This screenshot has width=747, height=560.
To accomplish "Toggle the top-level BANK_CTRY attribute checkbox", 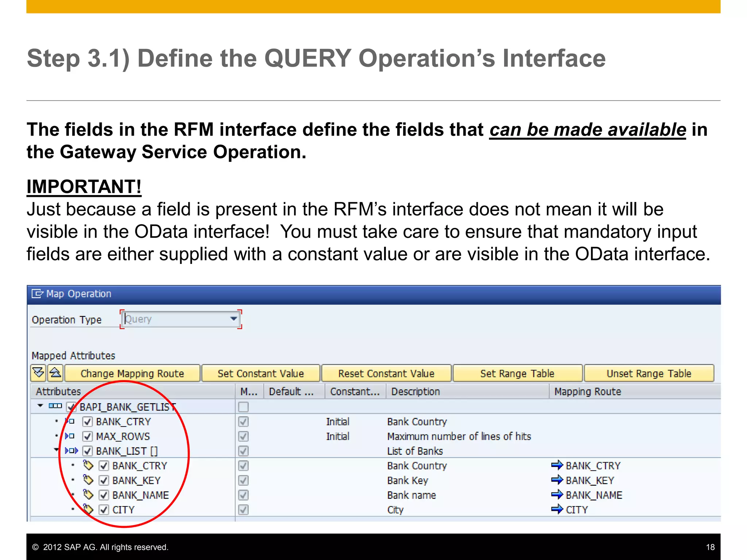I will click(x=87, y=422).
